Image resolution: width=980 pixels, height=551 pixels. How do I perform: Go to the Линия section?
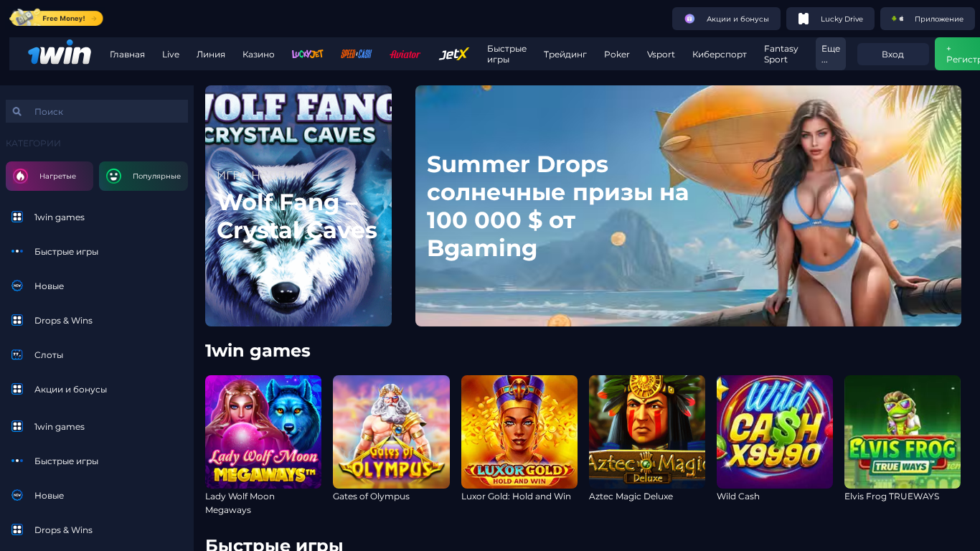click(211, 55)
